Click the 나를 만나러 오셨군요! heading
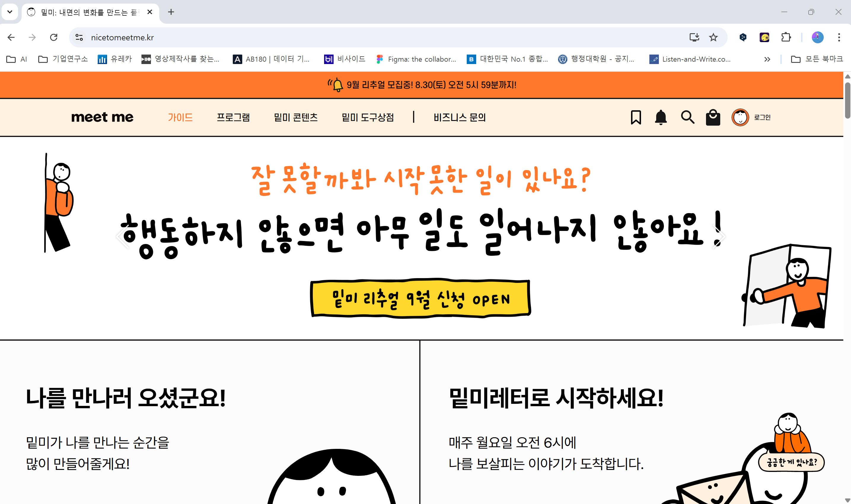Viewport: 851px width, 504px height. tap(126, 398)
